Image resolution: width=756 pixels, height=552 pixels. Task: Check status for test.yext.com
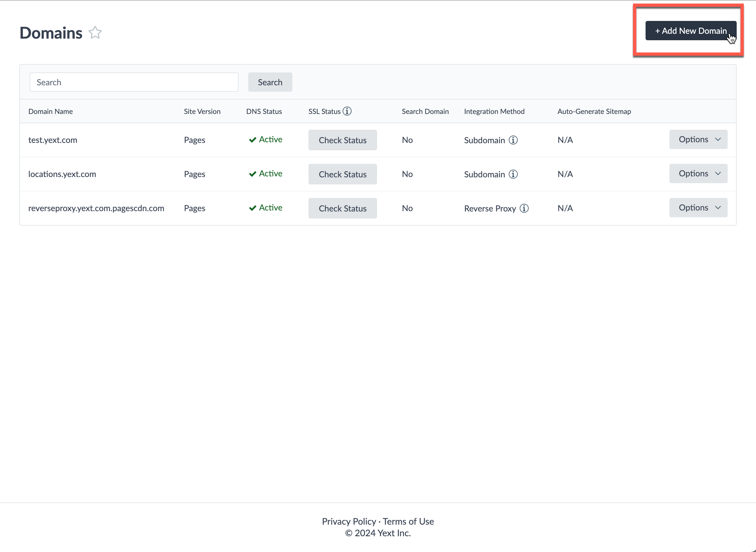click(342, 140)
